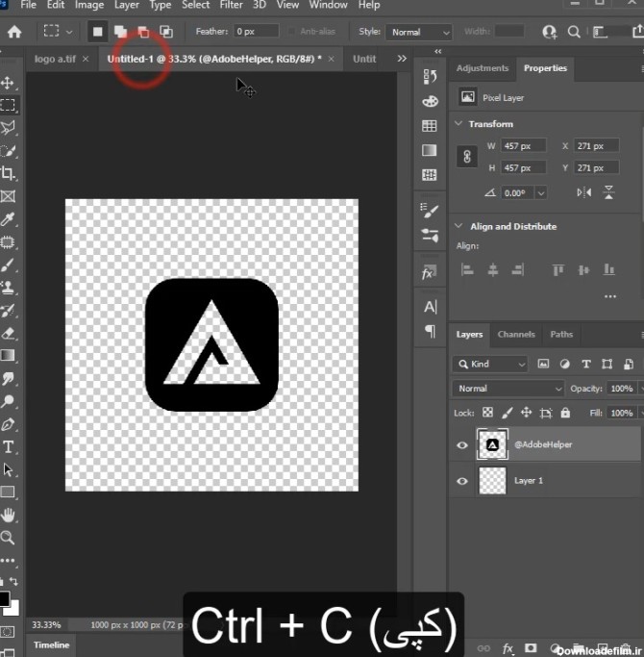Hide the Layer 1 layer

(x=462, y=481)
